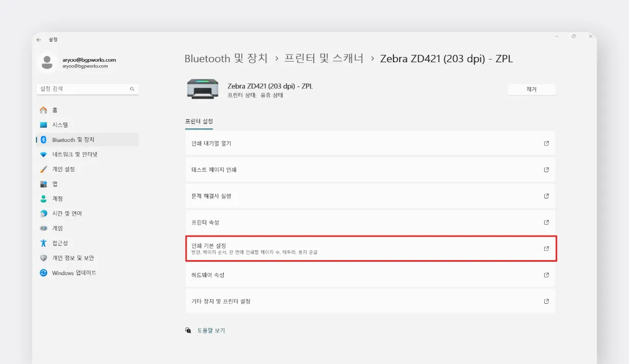Open Windows 업데이트 in the sidebar

87,273
